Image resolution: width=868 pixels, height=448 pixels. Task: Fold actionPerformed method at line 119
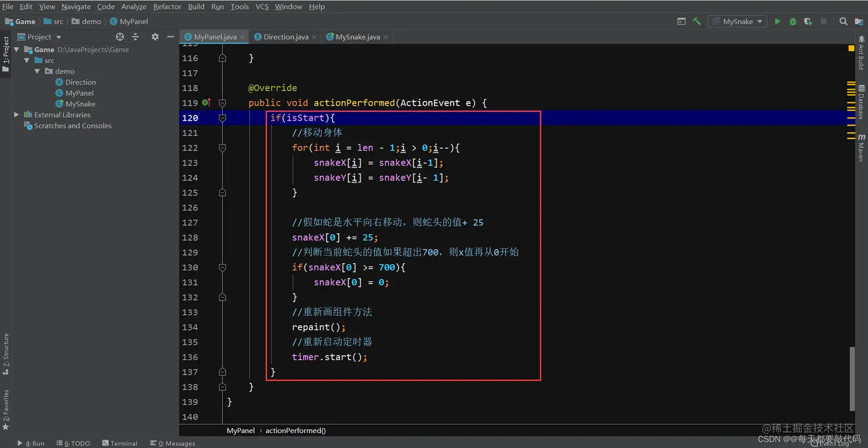pyautogui.click(x=222, y=103)
